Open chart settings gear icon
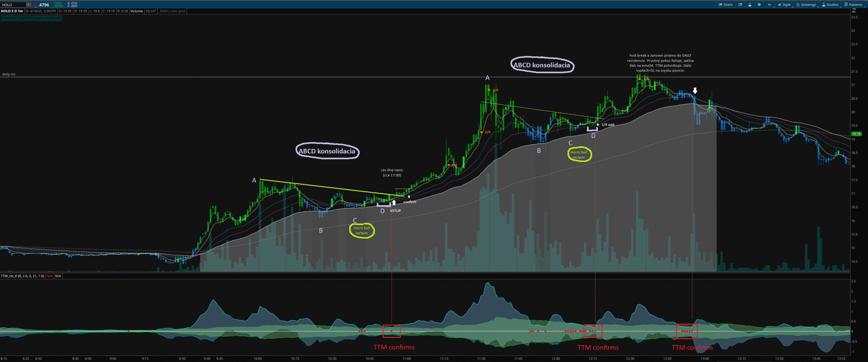Screen dimensions: 868x362 pos(759,5)
